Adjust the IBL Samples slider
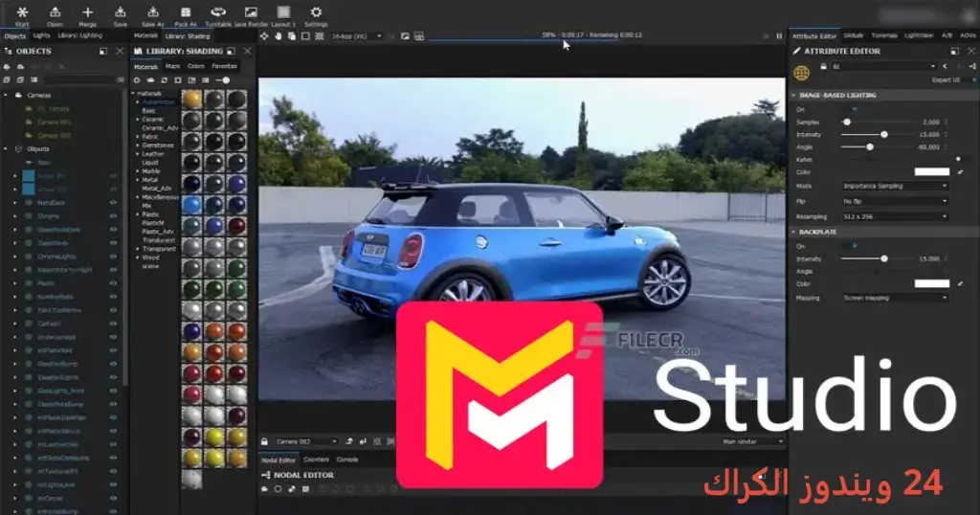The image size is (980, 515). 875,123
